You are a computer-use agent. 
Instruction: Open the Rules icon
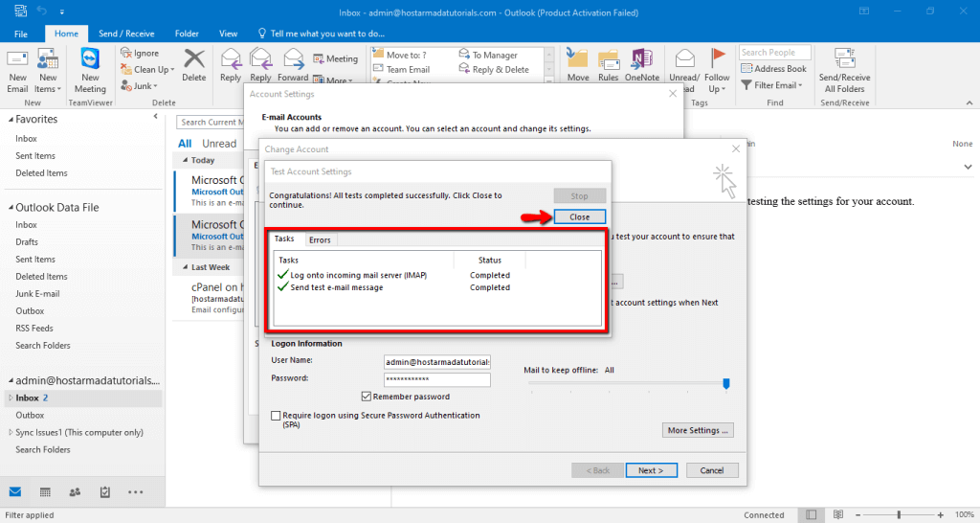pyautogui.click(x=608, y=59)
